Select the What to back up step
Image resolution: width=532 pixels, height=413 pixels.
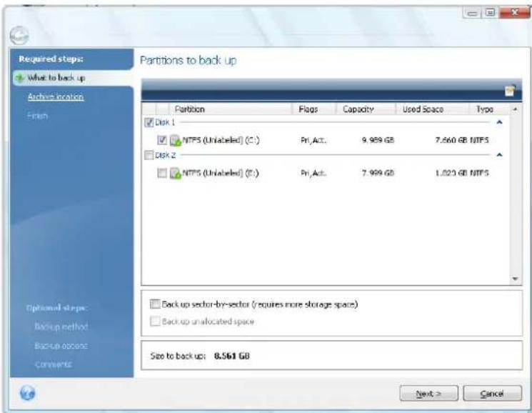tap(56, 78)
